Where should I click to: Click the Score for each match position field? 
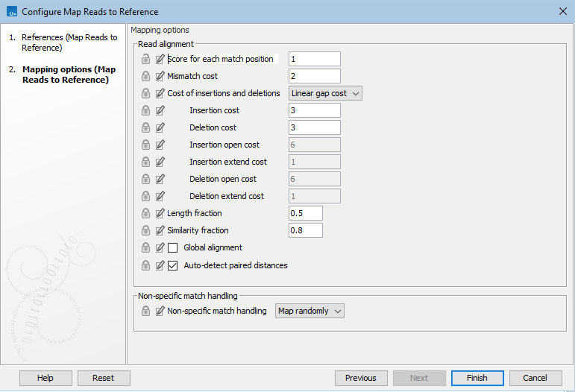coord(315,59)
